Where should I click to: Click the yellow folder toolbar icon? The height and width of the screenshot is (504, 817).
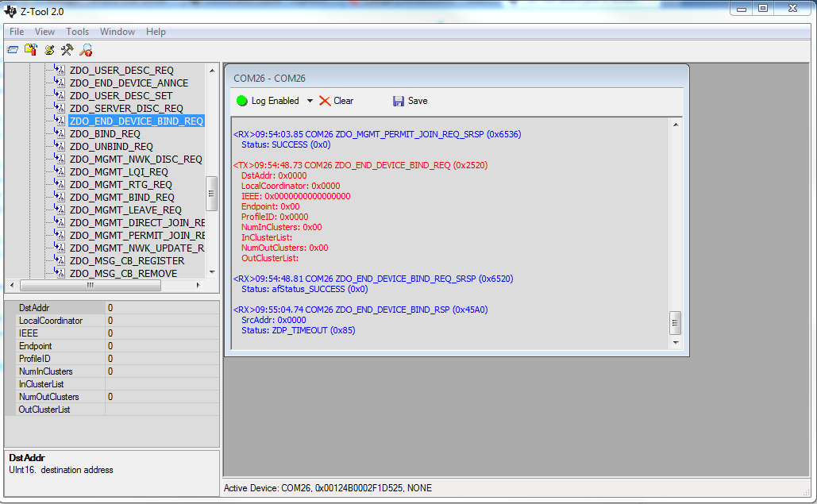[x=31, y=49]
